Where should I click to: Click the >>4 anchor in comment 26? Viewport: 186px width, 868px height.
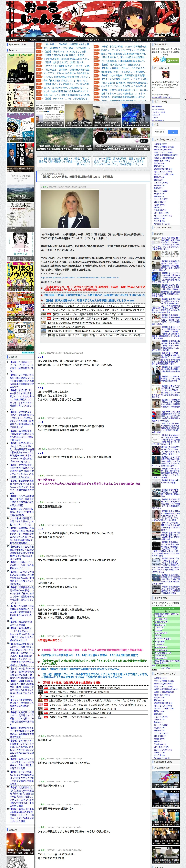[40, 529]
